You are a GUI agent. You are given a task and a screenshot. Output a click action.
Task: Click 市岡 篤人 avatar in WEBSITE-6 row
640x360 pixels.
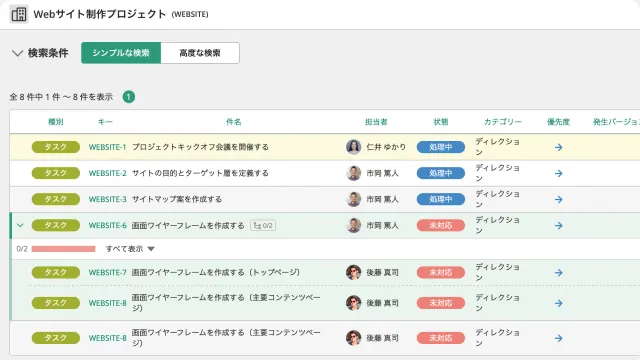tap(353, 225)
